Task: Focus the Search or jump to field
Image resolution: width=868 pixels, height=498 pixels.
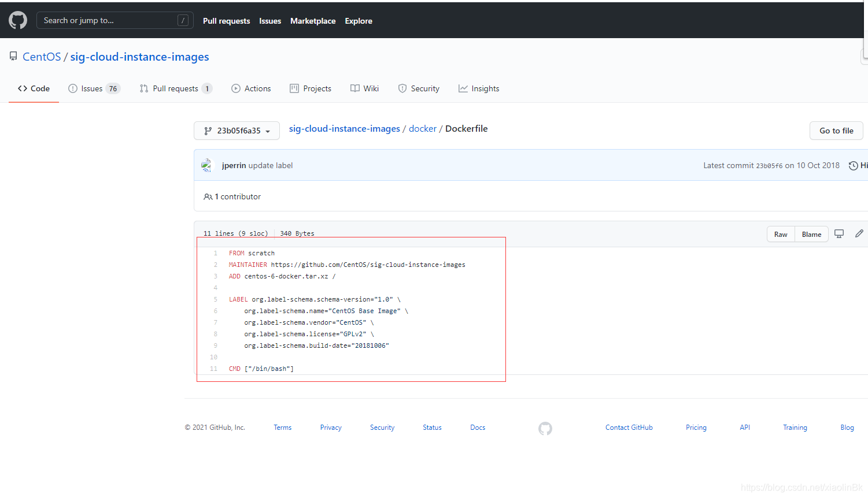Action: coord(115,20)
